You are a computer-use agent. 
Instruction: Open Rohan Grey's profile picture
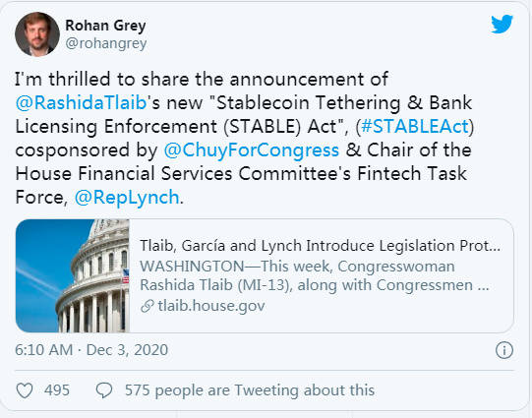click(x=37, y=33)
